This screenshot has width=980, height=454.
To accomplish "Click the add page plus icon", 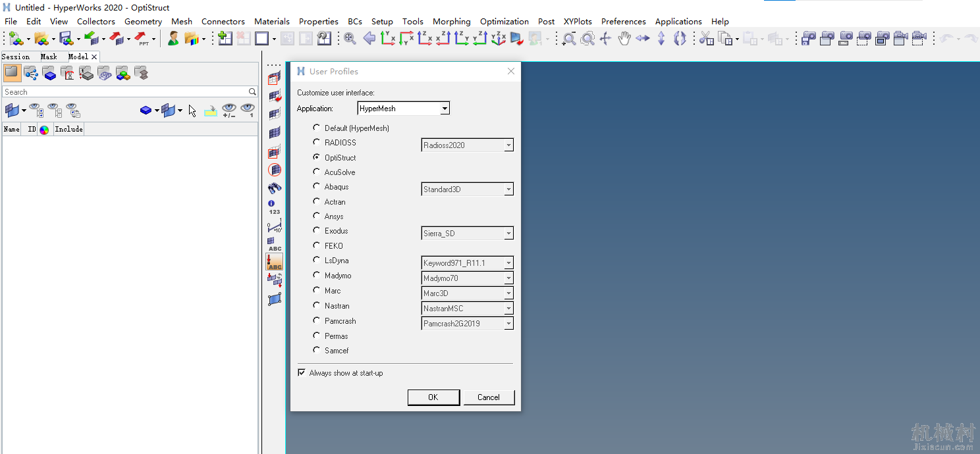I will [x=225, y=38].
